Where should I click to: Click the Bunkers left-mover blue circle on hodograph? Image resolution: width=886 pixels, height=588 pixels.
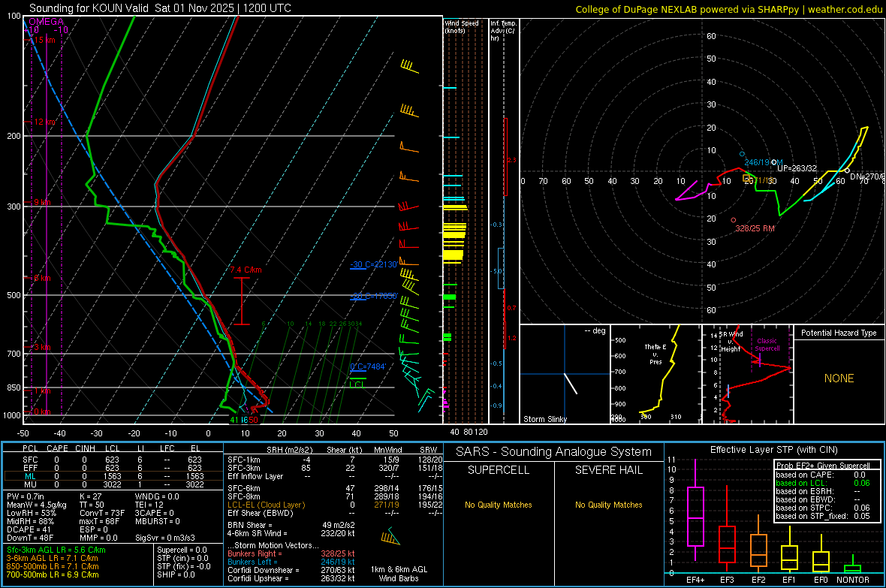[x=743, y=154]
